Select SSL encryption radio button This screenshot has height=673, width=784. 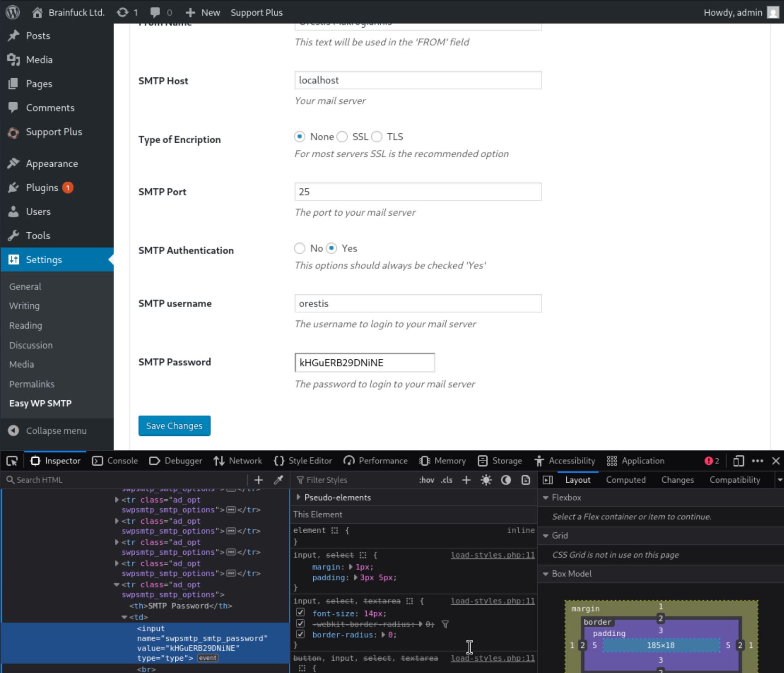click(343, 137)
